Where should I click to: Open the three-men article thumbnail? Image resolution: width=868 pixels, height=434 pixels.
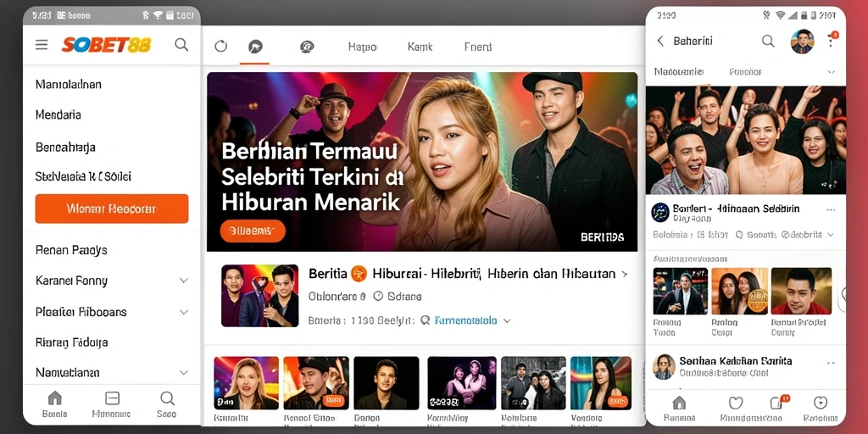tap(259, 296)
